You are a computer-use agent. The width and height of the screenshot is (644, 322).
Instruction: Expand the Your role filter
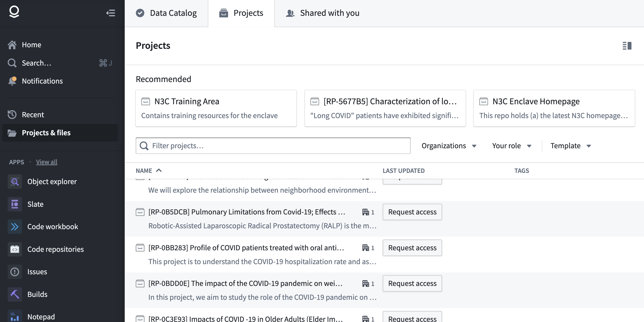512,146
